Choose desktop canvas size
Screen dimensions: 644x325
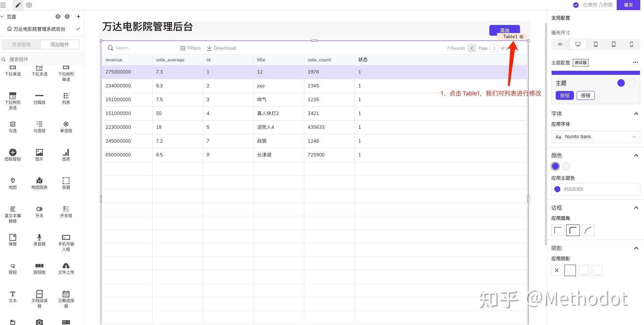[578, 44]
